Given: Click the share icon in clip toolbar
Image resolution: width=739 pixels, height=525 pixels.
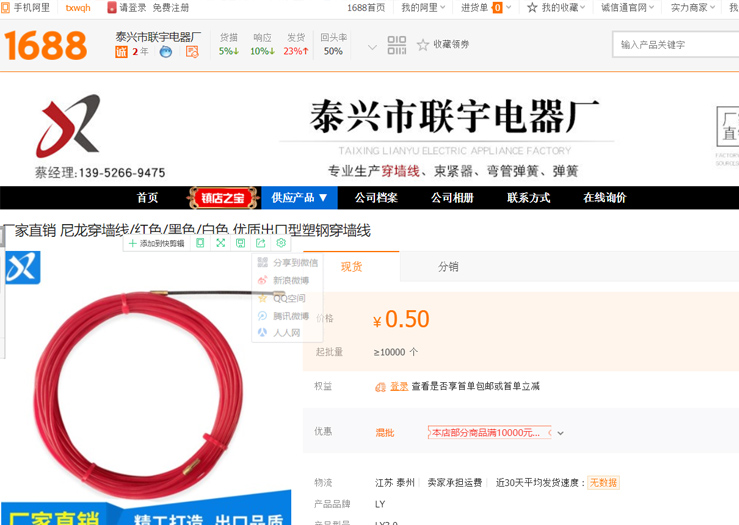Looking at the screenshot, I should (261, 243).
